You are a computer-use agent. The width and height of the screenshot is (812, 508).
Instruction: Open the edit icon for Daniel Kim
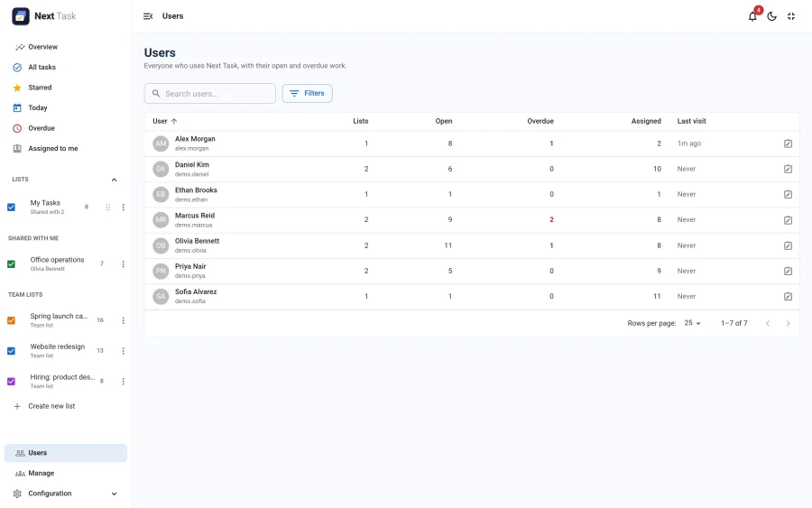(x=788, y=169)
